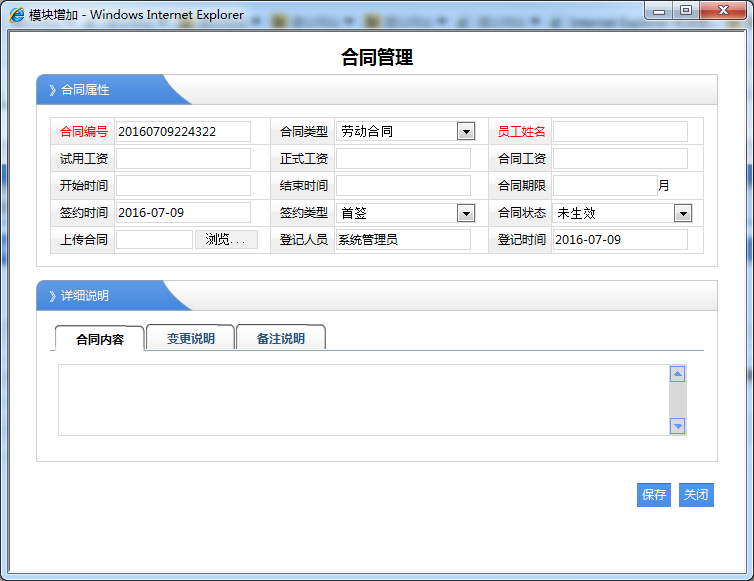Click the textarea scroll up arrow

[677, 374]
